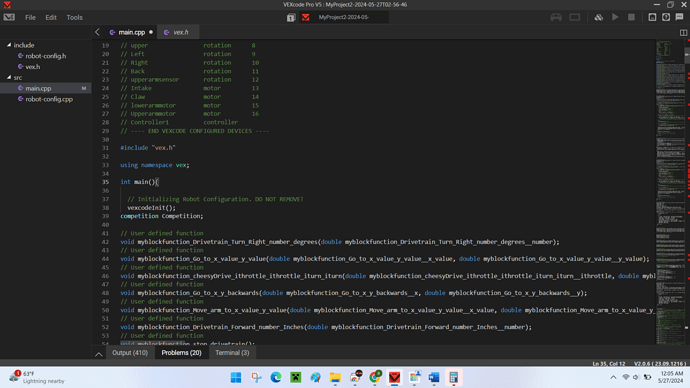Click the #include "vex.h" line

(x=148, y=148)
